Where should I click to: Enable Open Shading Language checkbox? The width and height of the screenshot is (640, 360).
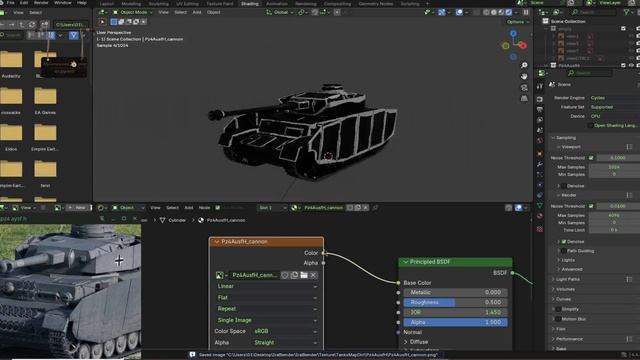591,126
